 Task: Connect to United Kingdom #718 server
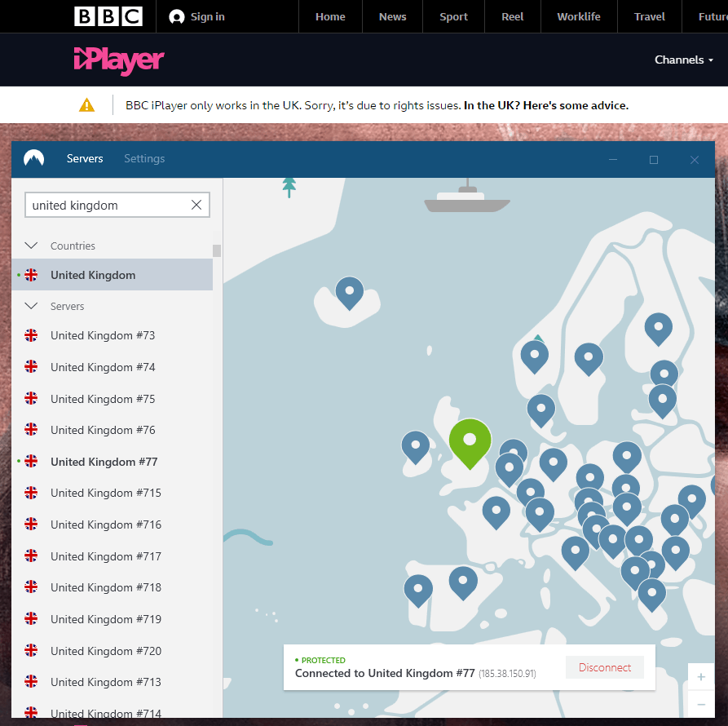coord(113,587)
